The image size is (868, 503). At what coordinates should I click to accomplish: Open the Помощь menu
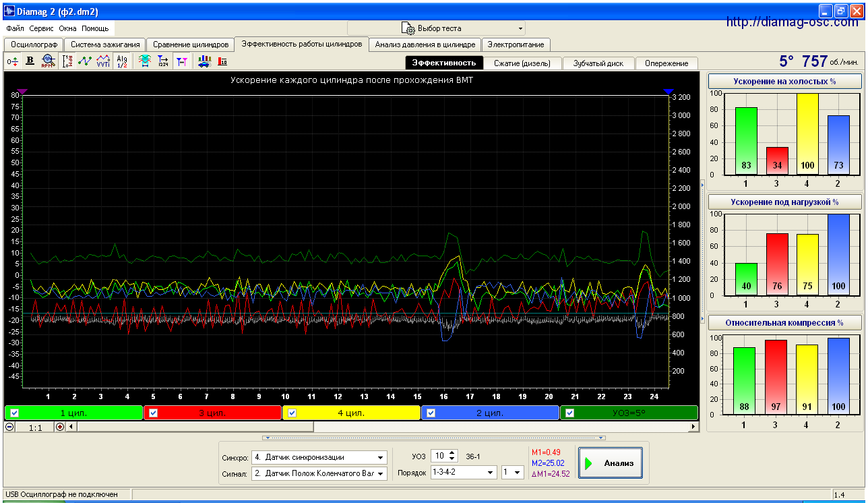point(95,28)
